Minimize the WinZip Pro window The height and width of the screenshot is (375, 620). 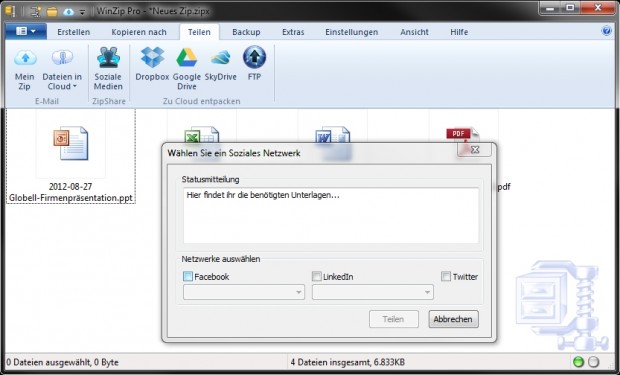point(550,8)
